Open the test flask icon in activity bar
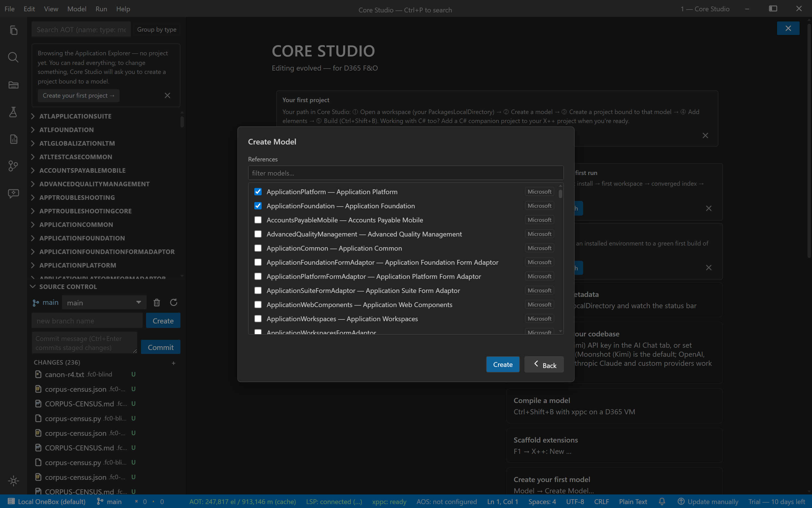The height and width of the screenshot is (508, 812). pos(14,112)
